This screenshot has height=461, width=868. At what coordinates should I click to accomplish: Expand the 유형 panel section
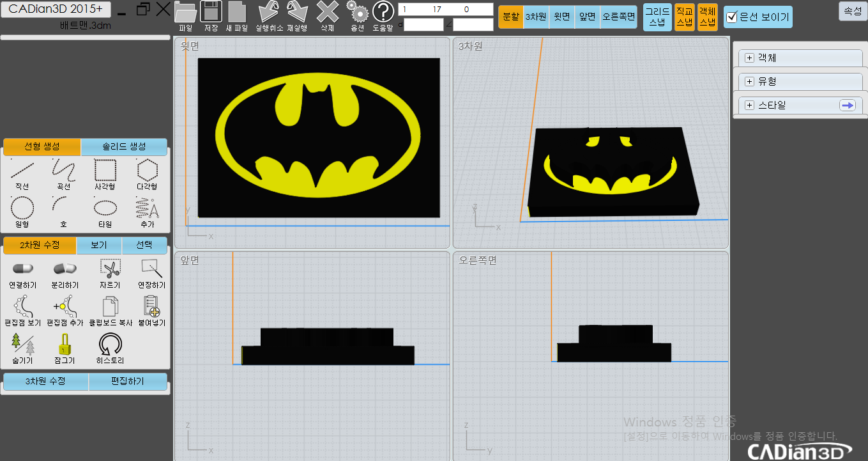(x=750, y=82)
